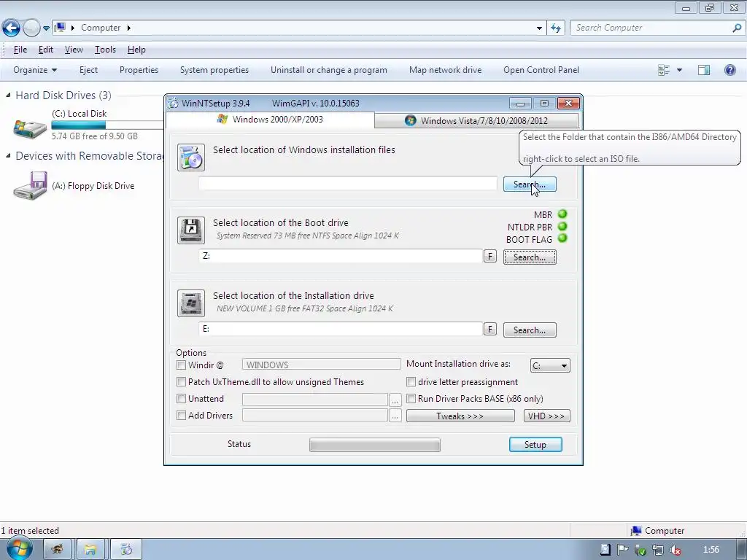Open Mount Installation drive as dropdown
Image resolution: width=747 pixels, height=560 pixels.
coord(550,366)
